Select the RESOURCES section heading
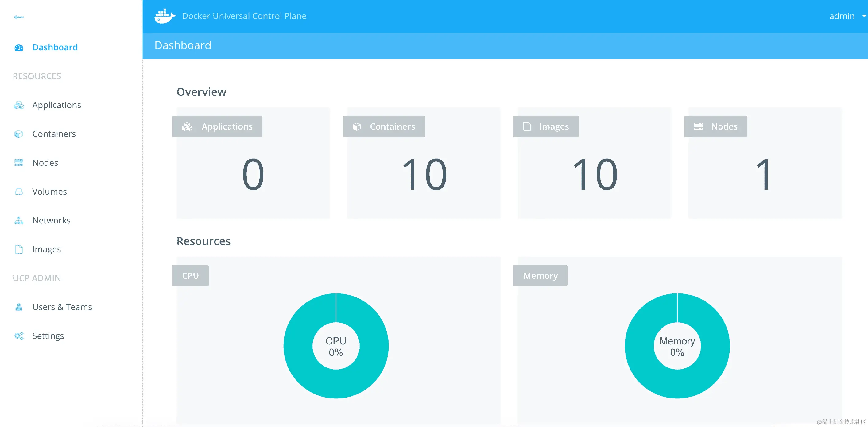 coord(37,76)
